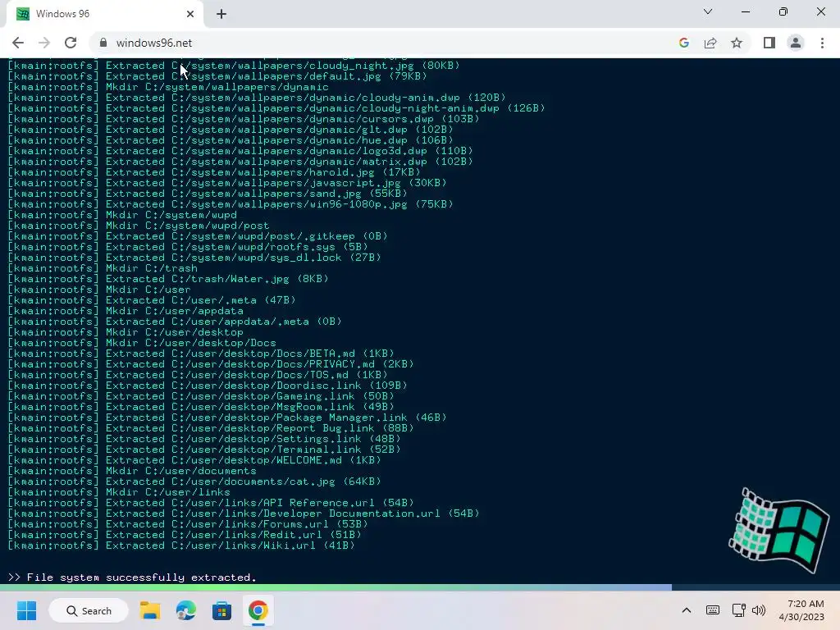
Task: Click the Mkdir C:/user/appdata line
Action: click(126, 311)
